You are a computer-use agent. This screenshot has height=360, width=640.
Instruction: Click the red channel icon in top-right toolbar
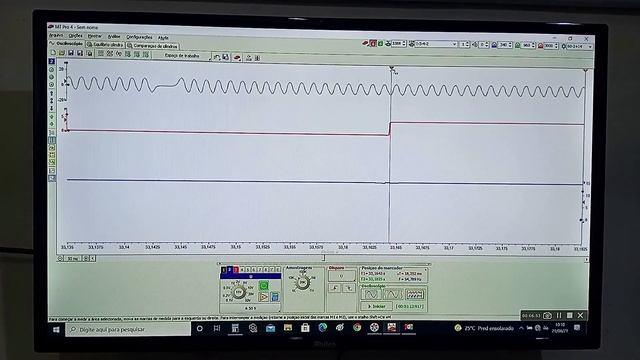pos(373,43)
